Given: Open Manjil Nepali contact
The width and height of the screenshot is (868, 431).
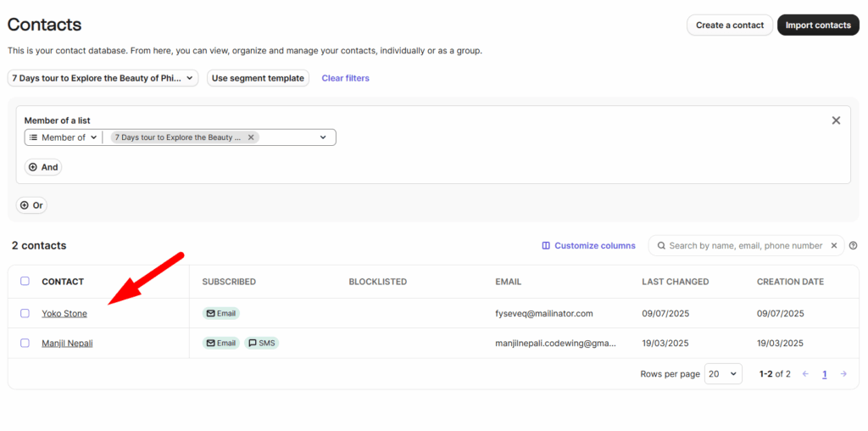Looking at the screenshot, I should coord(68,343).
